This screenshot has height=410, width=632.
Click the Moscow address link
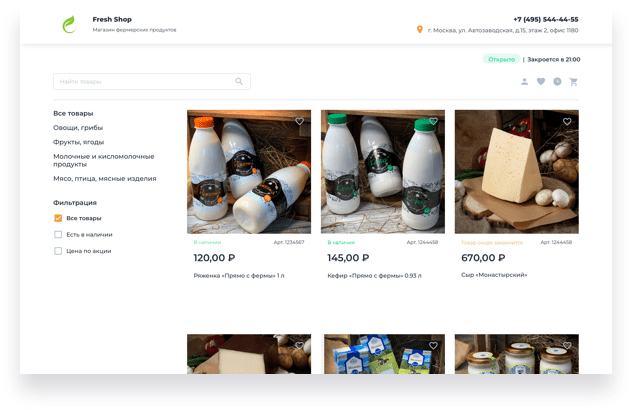click(x=503, y=30)
